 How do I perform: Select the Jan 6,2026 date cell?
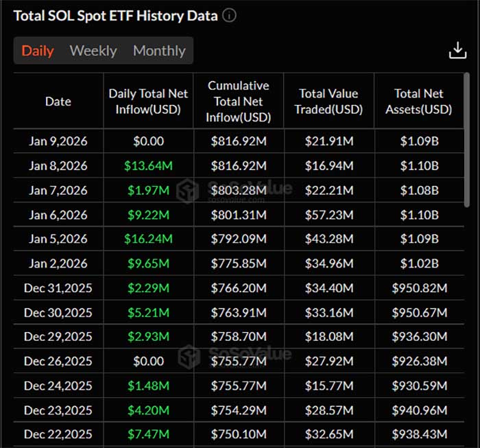(58, 215)
